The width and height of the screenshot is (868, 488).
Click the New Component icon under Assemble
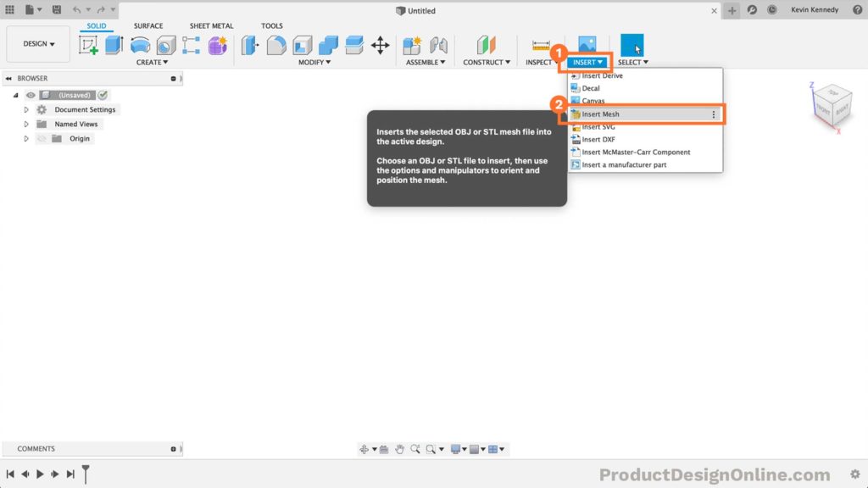tap(412, 44)
